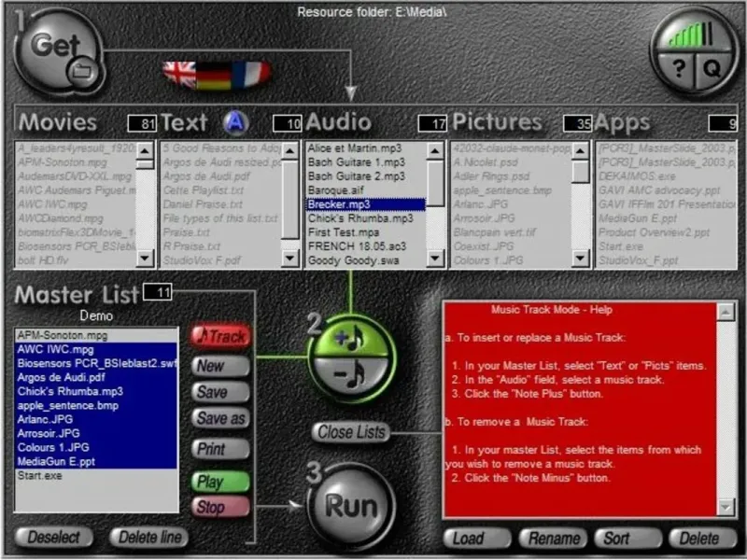The image size is (747, 560).
Task: Click Movies list scroll down arrow
Action: (145, 259)
